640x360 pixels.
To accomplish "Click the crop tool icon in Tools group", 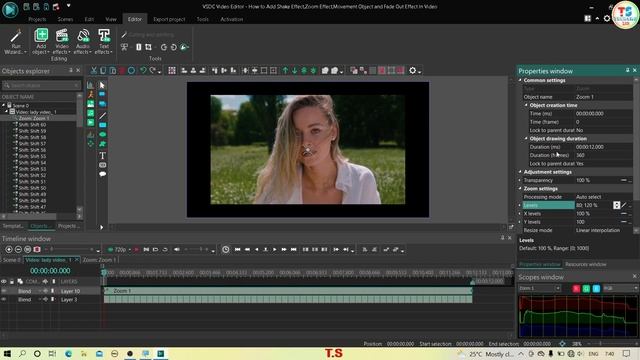I will coord(148,47).
